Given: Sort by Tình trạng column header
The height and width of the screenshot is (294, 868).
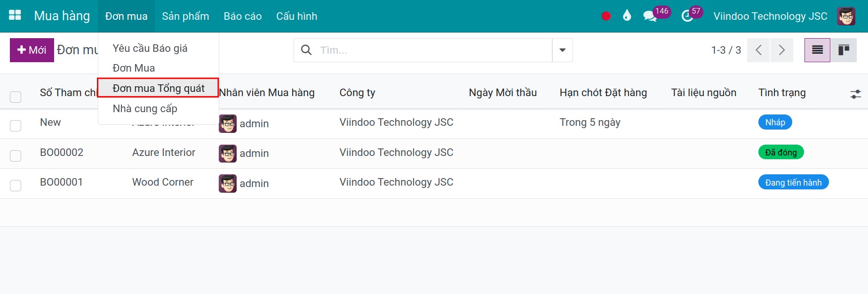Looking at the screenshot, I should [782, 93].
